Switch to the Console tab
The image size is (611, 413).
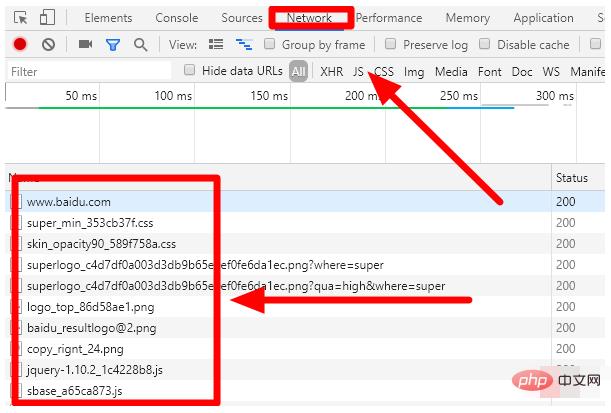176,18
